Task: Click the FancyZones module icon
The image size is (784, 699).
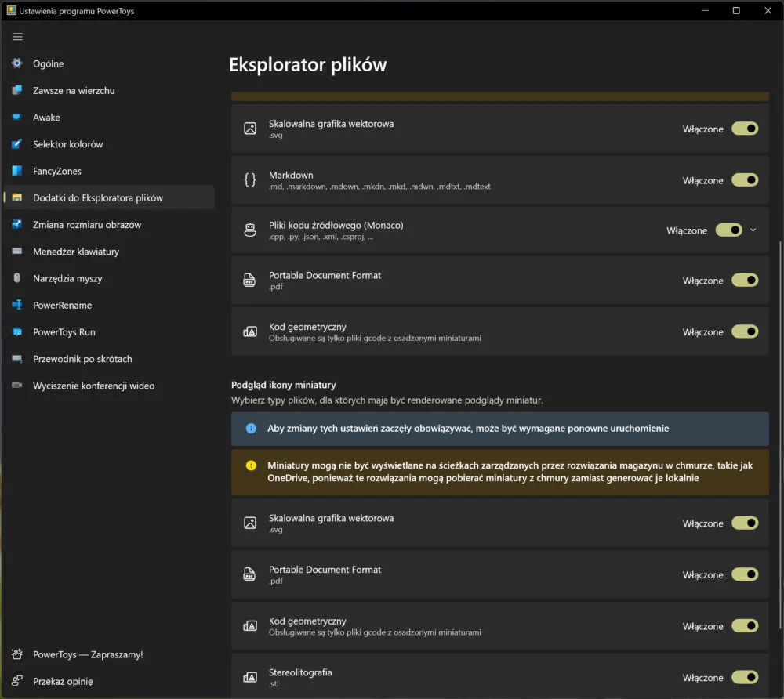Action: (x=17, y=170)
